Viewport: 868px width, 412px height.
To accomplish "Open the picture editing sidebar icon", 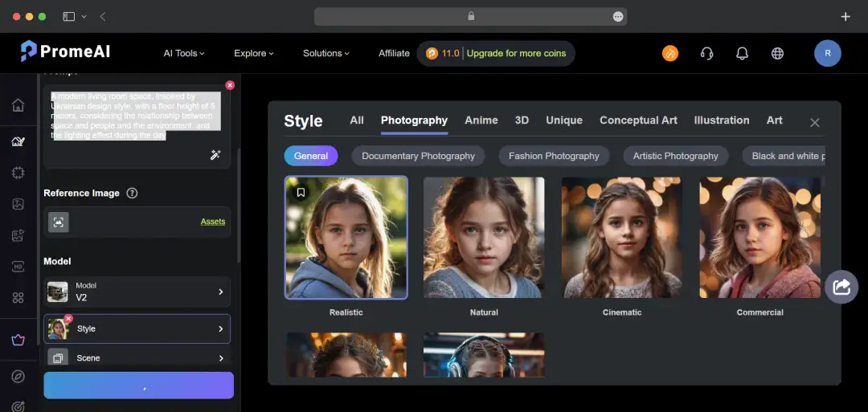I will click(x=18, y=204).
